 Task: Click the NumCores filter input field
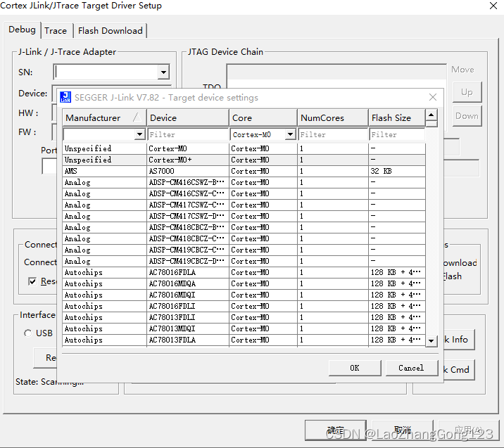[333, 134]
